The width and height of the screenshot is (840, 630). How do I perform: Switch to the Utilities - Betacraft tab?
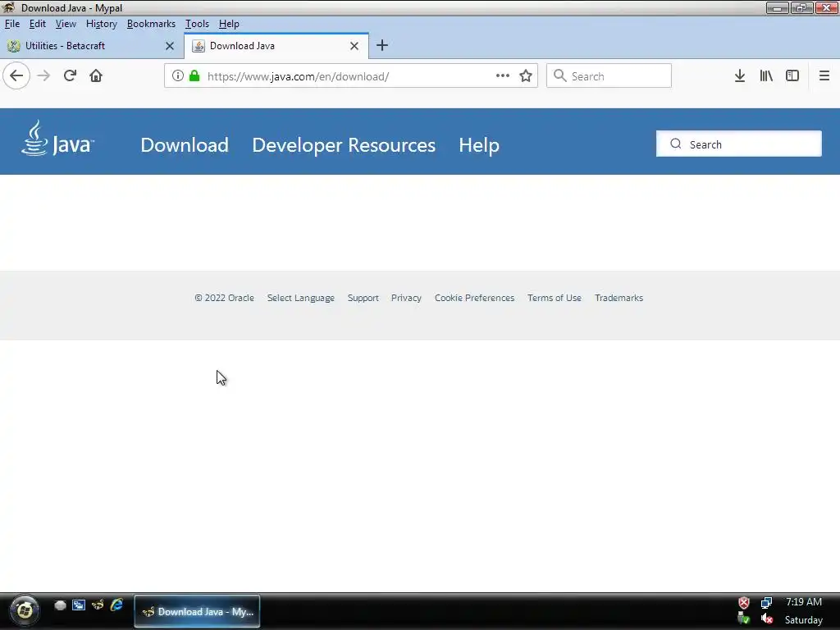[91, 46]
